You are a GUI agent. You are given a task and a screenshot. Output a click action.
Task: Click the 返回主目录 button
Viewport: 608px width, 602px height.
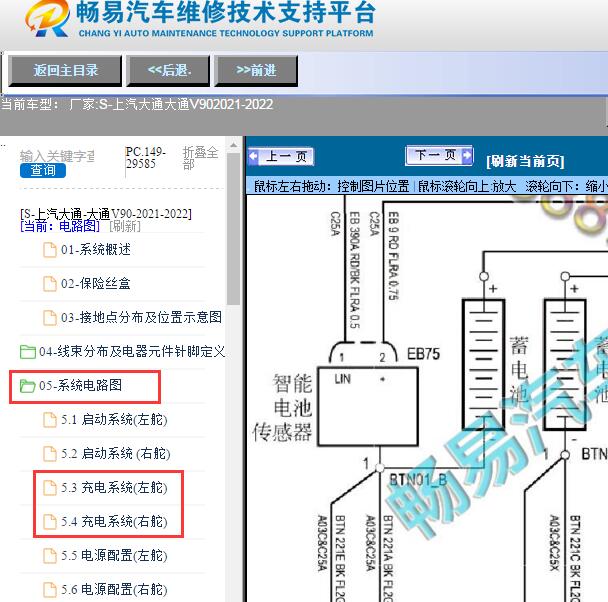(x=65, y=71)
